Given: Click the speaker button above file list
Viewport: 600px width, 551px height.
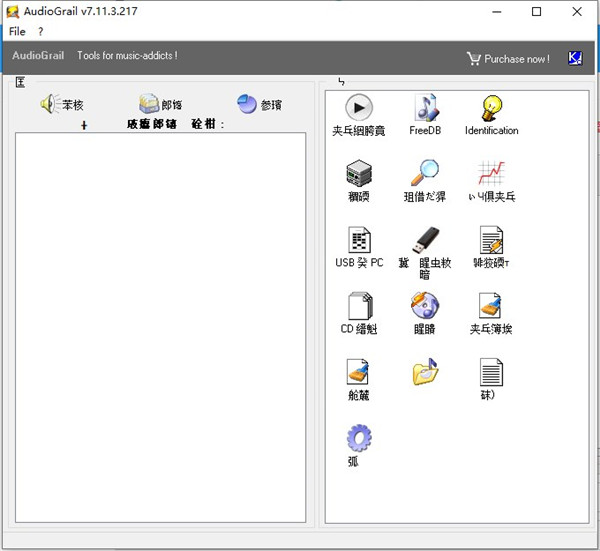Looking at the screenshot, I should (x=50, y=104).
